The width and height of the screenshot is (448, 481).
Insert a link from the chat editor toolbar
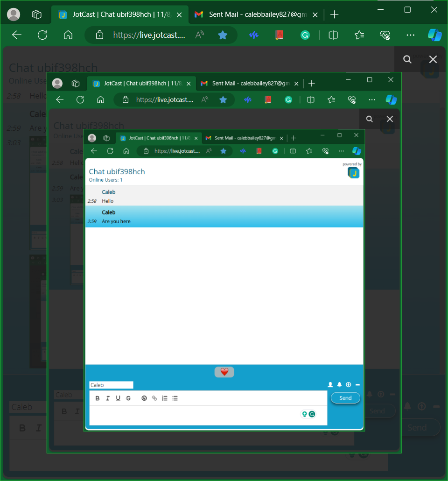click(x=154, y=398)
